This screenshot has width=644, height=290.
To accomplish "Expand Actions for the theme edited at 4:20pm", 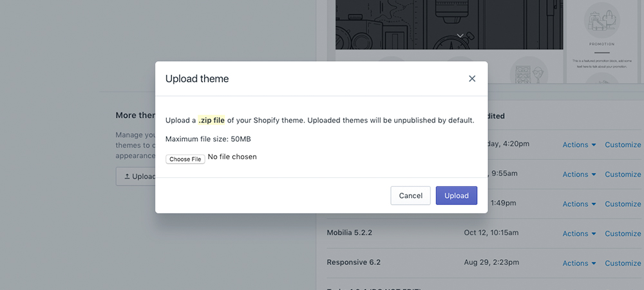I will (579, 145).
